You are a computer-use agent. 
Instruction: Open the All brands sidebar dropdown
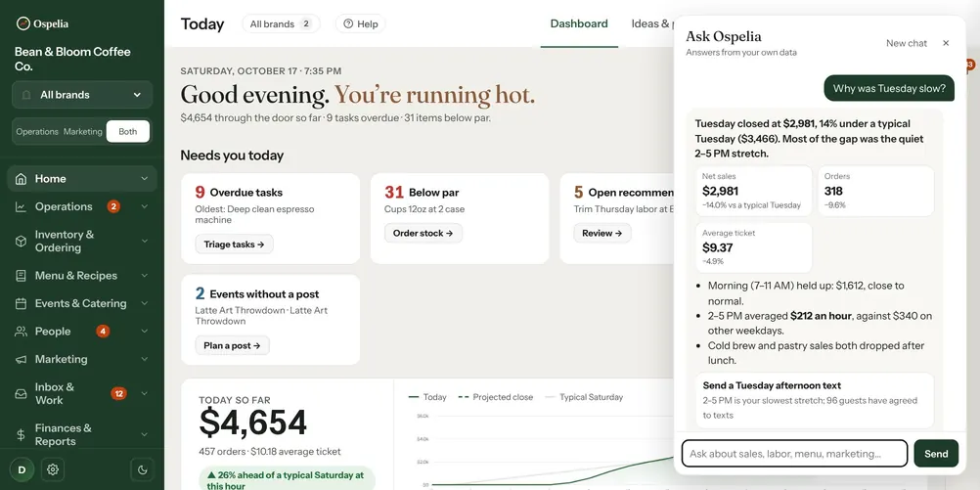(82, 95)
